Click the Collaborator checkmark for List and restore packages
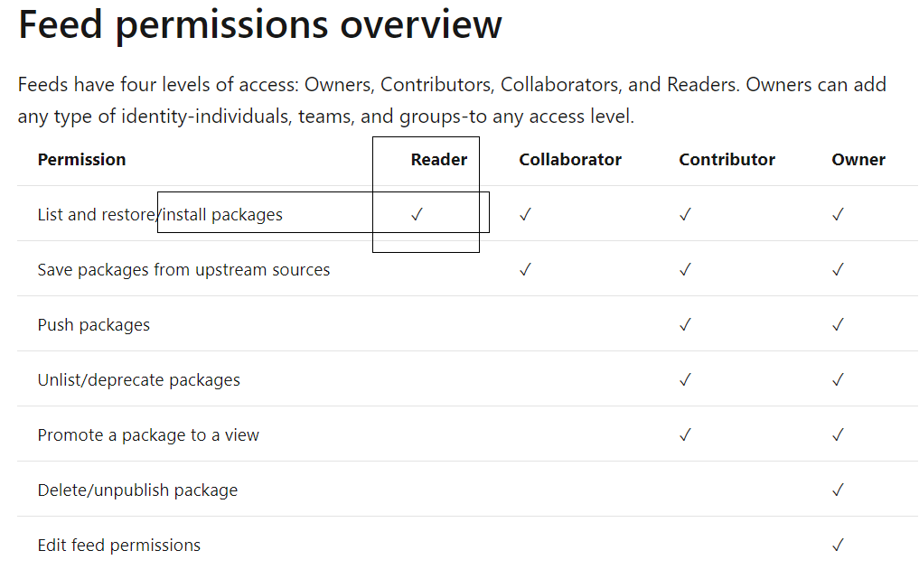Image resolution: width=919 pixels, height=588 pixels. click(x=525, y=215)
